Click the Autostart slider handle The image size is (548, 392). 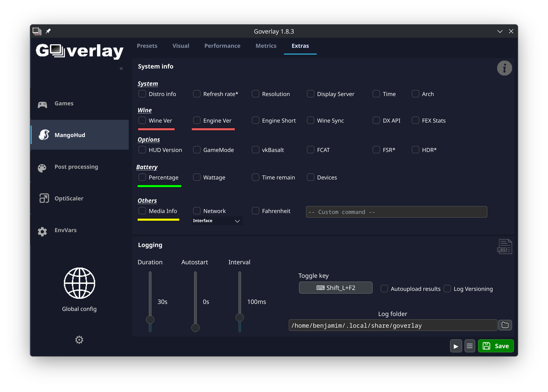pos(195,328)
